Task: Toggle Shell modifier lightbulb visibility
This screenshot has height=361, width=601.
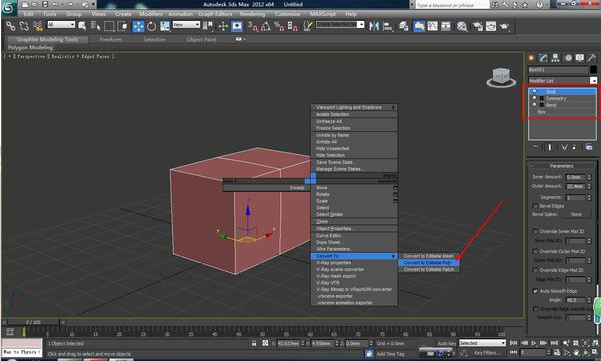Action: tap(534, 92)
